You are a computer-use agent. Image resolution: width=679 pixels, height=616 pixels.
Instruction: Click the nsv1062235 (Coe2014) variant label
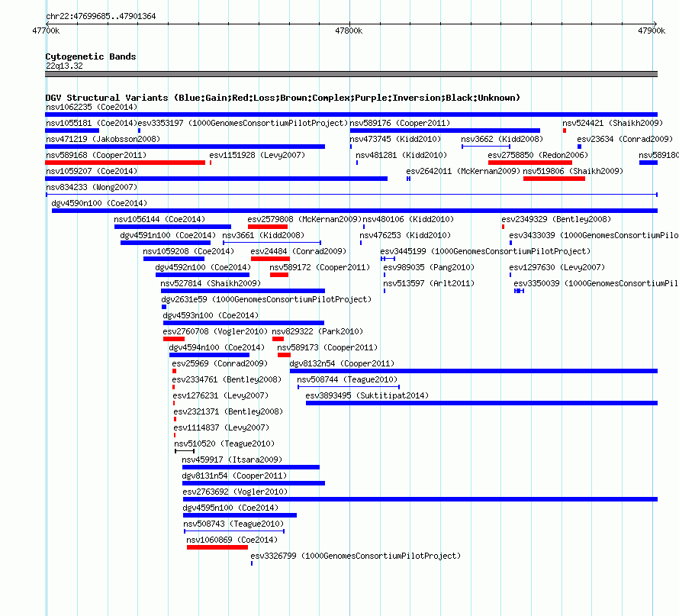92,107
